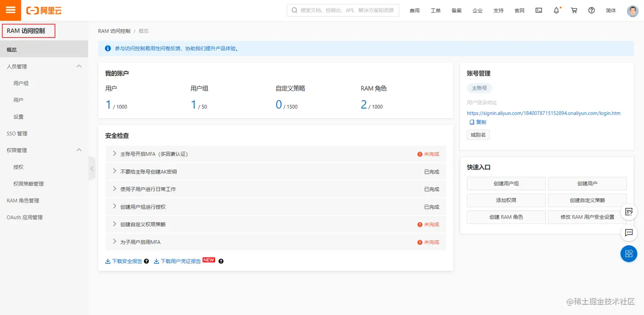Expand 创建自定义权限策略 check
The width and height of the screenshot is (644, 315).
coord(115,224)
